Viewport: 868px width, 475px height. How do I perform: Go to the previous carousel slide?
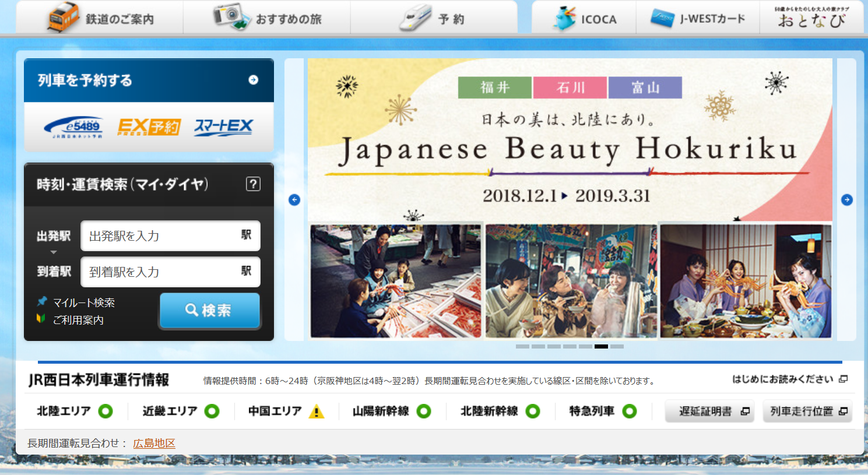(294, 200)
